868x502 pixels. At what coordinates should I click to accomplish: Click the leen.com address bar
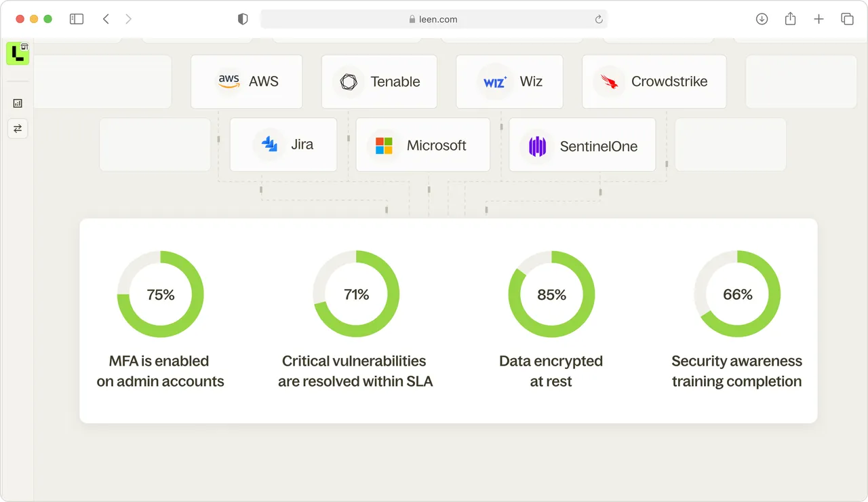click(434, 19)
